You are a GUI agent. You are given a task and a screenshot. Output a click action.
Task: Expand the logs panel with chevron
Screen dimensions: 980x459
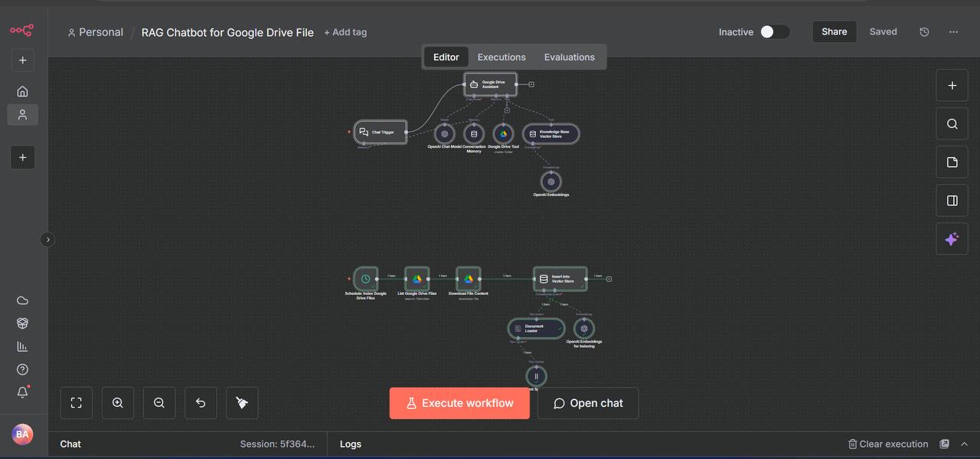point(964,444)
